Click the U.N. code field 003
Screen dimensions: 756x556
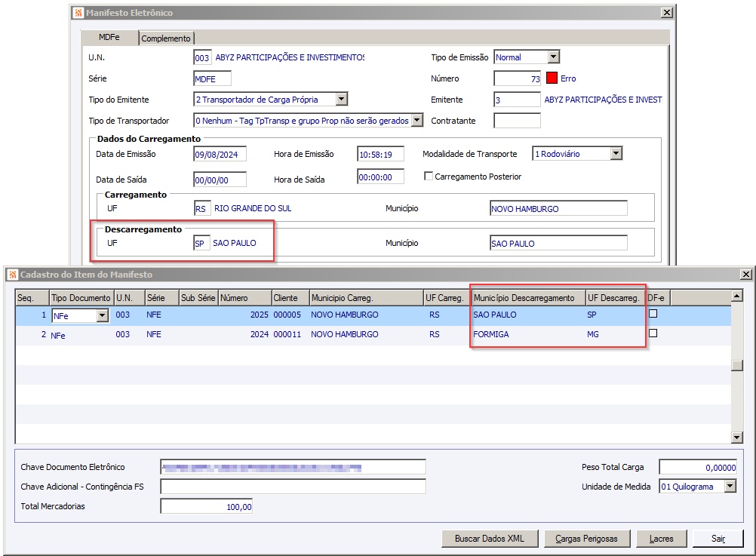(202, 57)
